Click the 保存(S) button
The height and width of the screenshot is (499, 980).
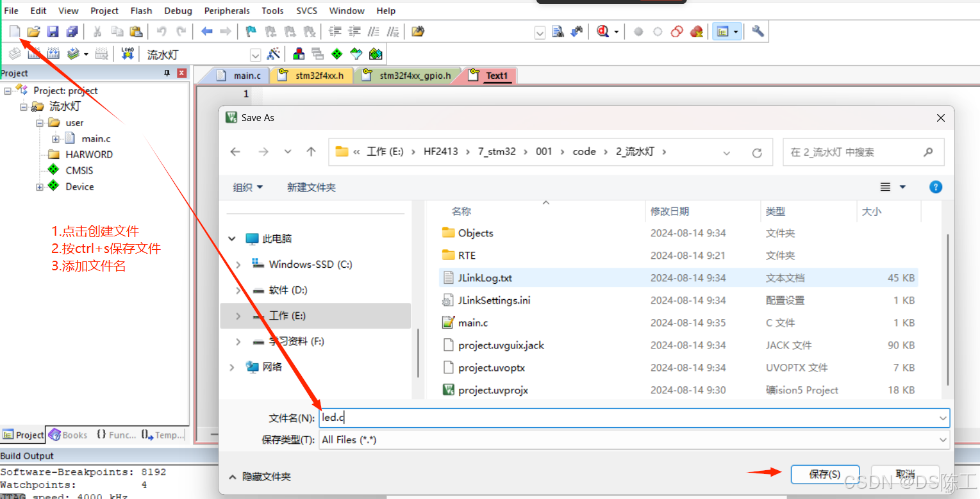coord(824,474)
